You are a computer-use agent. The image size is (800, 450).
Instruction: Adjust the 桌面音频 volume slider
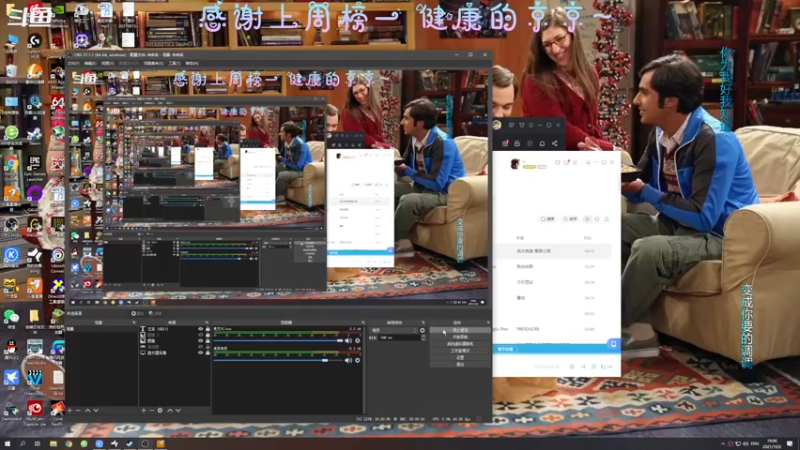tap(278, 360)
